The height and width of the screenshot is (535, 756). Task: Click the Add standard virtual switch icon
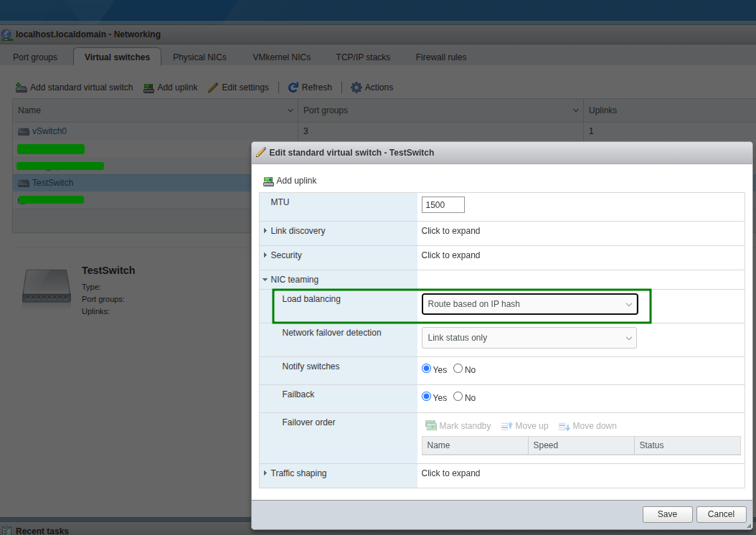(22, 87)
